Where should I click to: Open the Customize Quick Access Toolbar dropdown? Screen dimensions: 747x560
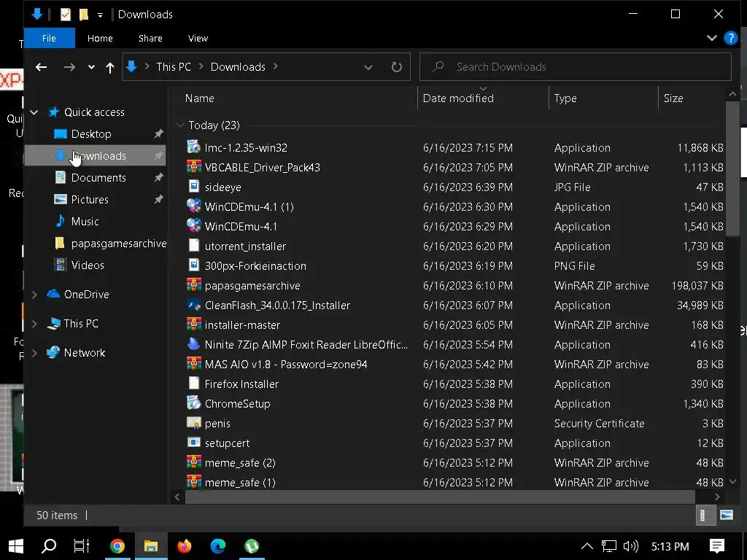point(100,15)
